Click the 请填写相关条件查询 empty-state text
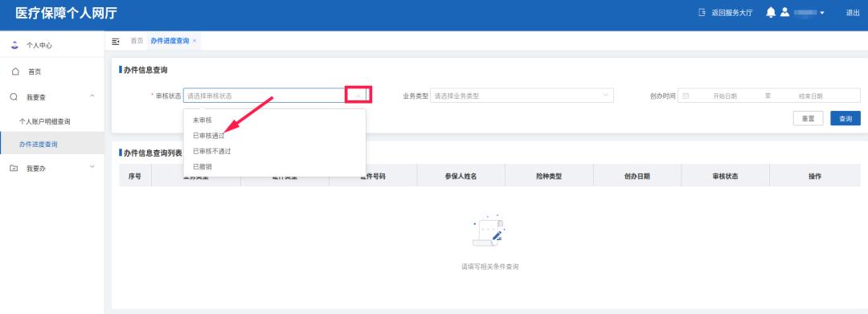This screenshot has height=314, width=868. click(x=490, y=267)
